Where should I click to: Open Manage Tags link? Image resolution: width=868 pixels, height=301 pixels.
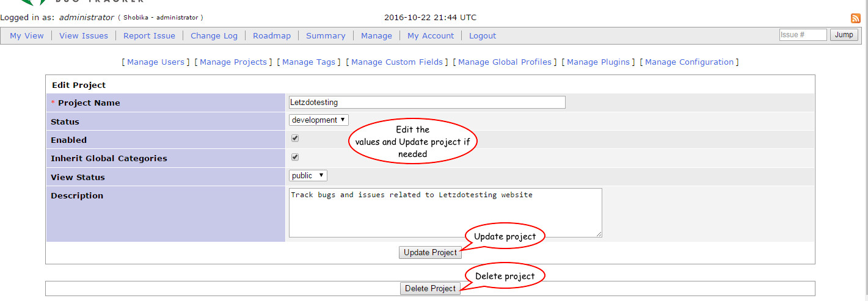[x=308, y=62]
